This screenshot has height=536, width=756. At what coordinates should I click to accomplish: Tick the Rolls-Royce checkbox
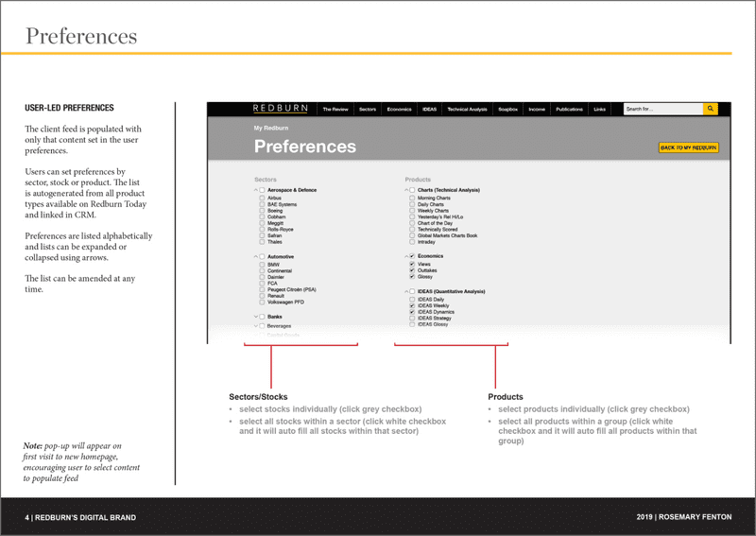[x=263, y=229]
